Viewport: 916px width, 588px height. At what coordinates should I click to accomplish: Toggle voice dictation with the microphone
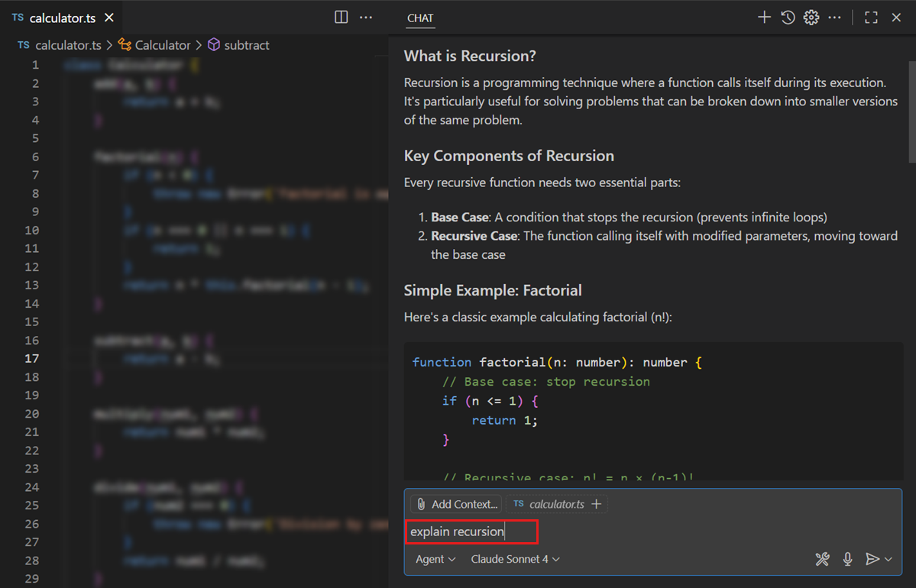pos(847,559)
